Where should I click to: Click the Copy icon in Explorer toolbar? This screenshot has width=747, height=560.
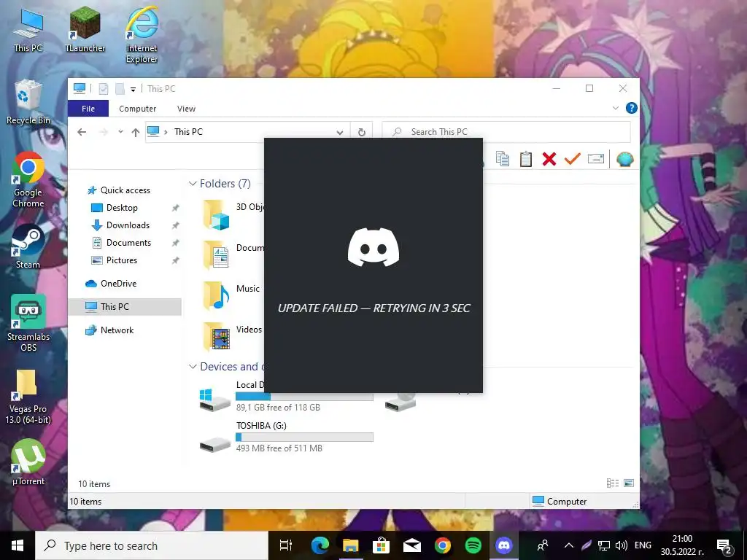(502, 158)
